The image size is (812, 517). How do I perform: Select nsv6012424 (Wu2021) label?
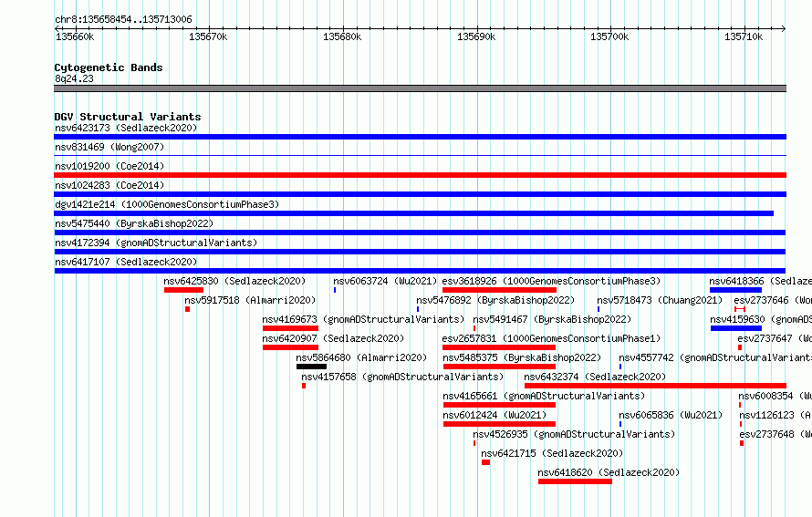(494, 415)
